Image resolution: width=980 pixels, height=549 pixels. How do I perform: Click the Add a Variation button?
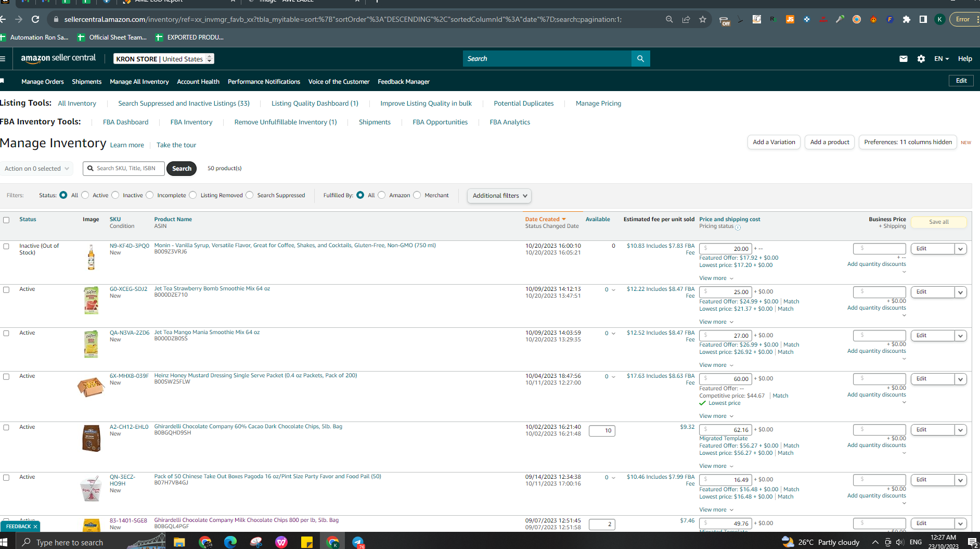(774, 142)
